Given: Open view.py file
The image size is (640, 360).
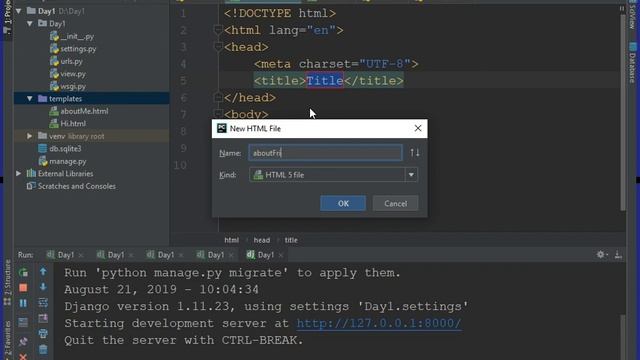Looking at the screenshot, I should [x=73, y=74].
